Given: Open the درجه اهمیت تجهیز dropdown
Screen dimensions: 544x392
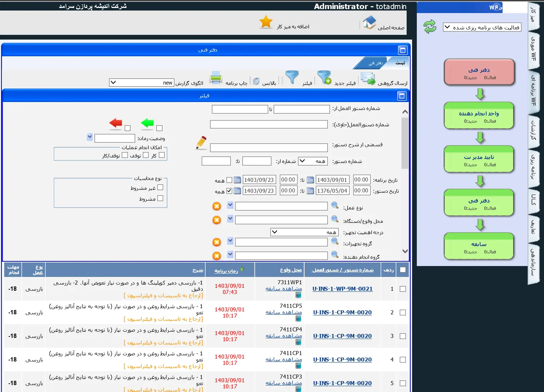Looking at the screenshot, I should point(305,232).
